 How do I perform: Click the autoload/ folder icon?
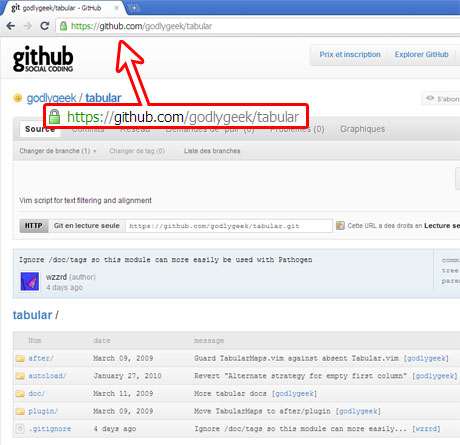click(20, 376)
